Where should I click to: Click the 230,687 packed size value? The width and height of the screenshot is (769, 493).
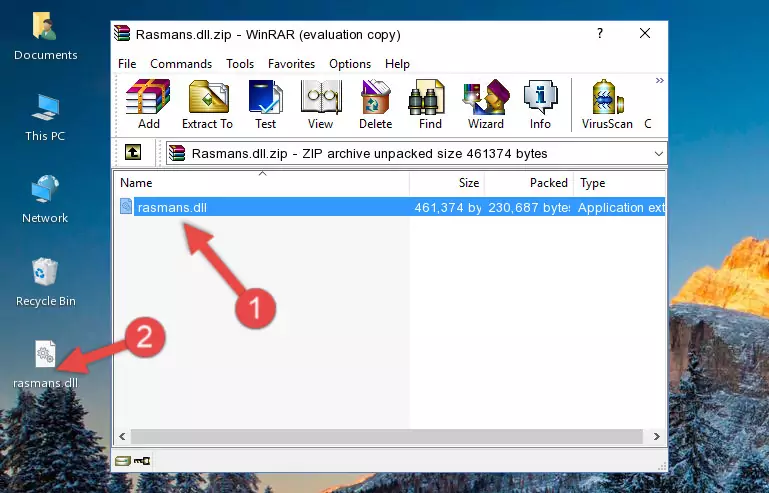pyautogui.click(x=529, y=208)
